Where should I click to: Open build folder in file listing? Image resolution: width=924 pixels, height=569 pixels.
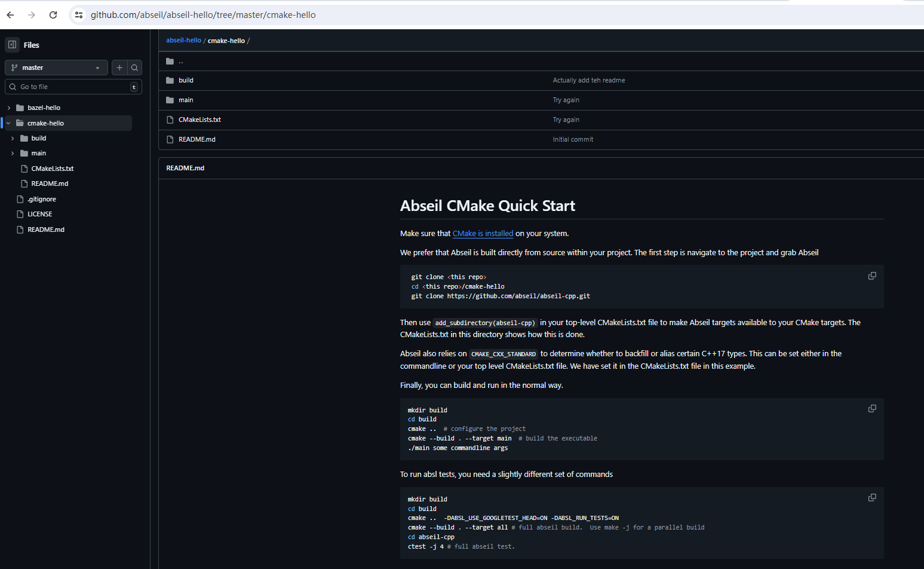pos(186,81)
